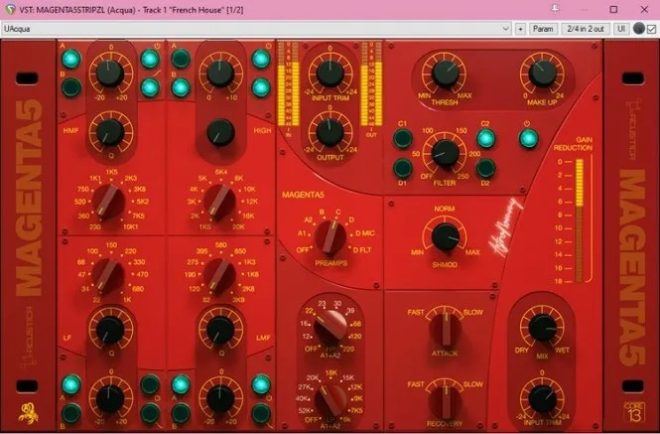
Task: Open the Param menu button
Action: 543,29
